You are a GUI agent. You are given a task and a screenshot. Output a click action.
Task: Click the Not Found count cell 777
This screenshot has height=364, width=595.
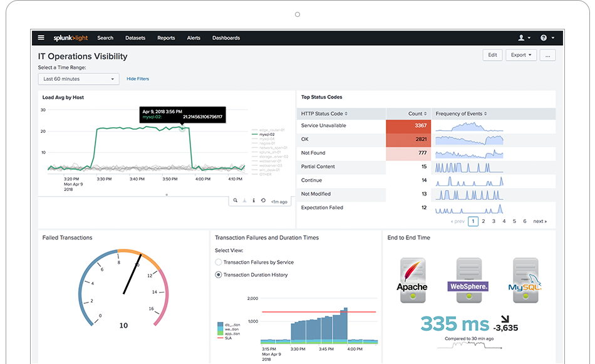coord(408,153)
